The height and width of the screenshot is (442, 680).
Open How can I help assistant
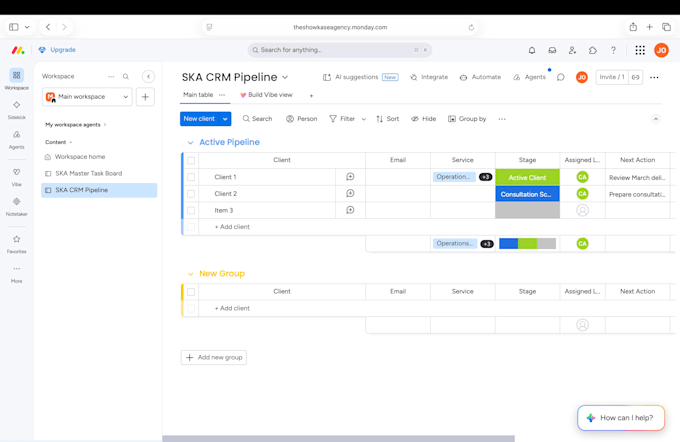[x=621, y=418]
